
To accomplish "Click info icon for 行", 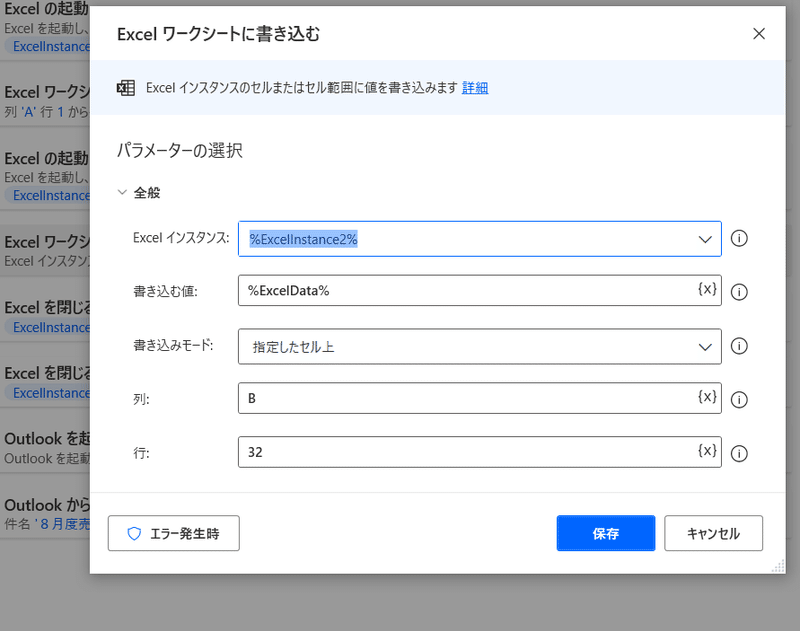I will point(739,453).
